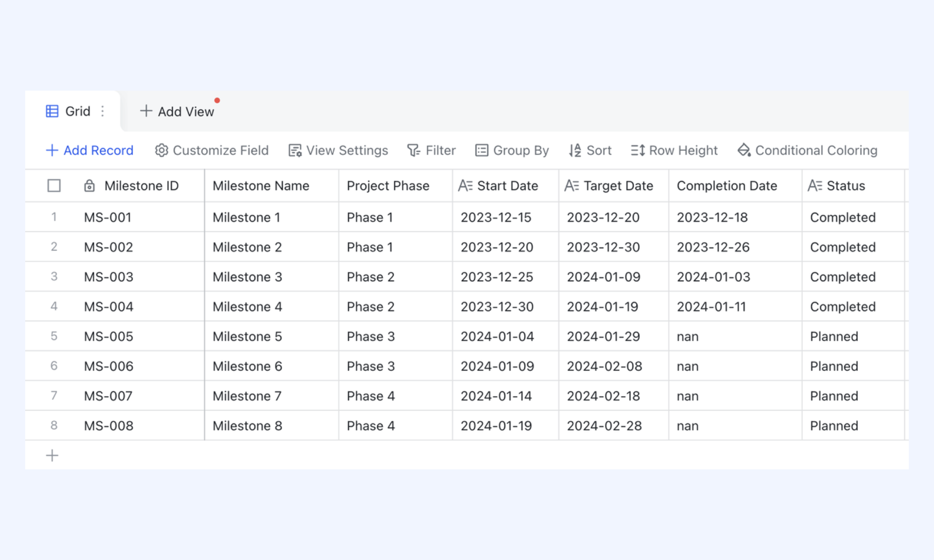Click the target date 2024-02-28 cell
This screenshot has width=934, height=560.
pos(614,426)
